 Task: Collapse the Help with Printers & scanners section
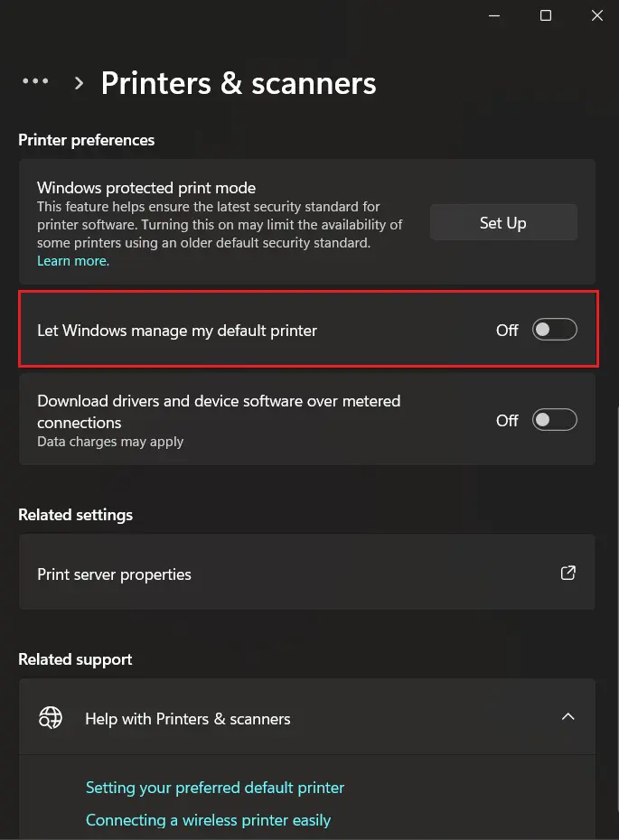568,716
